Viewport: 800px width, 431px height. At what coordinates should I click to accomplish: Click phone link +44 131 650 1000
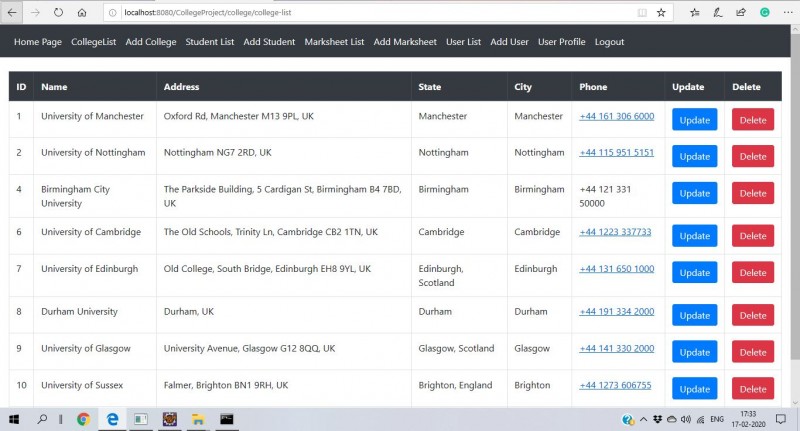click(616, 269)
